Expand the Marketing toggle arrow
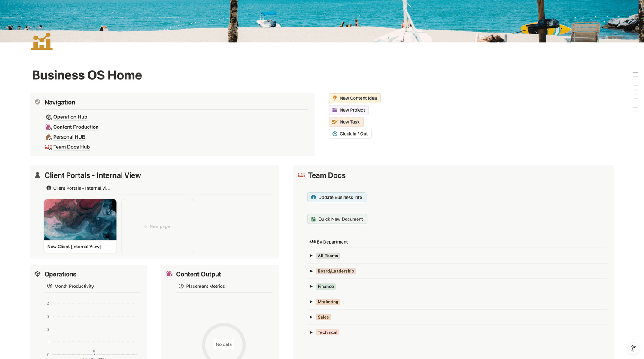Viewport: 644px width, 359px height. 311,302
